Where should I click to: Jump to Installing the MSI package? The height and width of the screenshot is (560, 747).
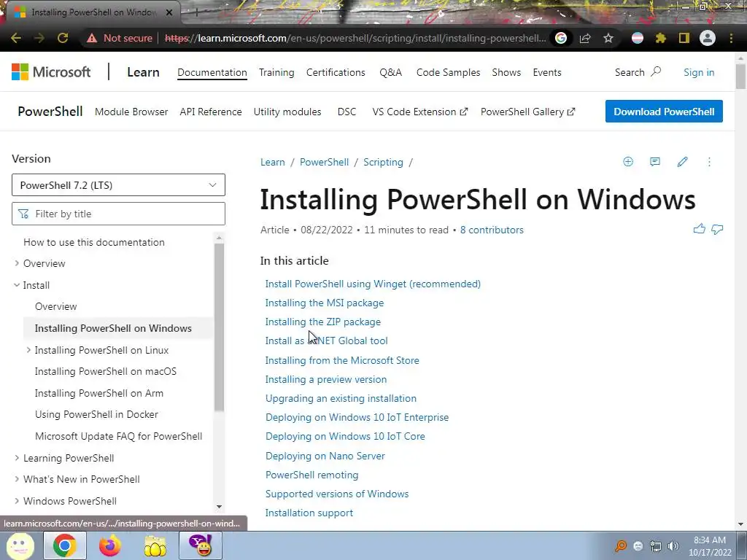coord(324,303)
